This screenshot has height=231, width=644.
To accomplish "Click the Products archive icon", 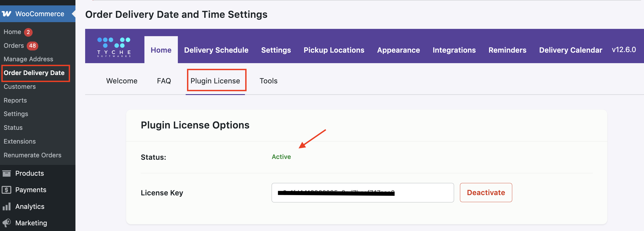I will tap(6, 173).
